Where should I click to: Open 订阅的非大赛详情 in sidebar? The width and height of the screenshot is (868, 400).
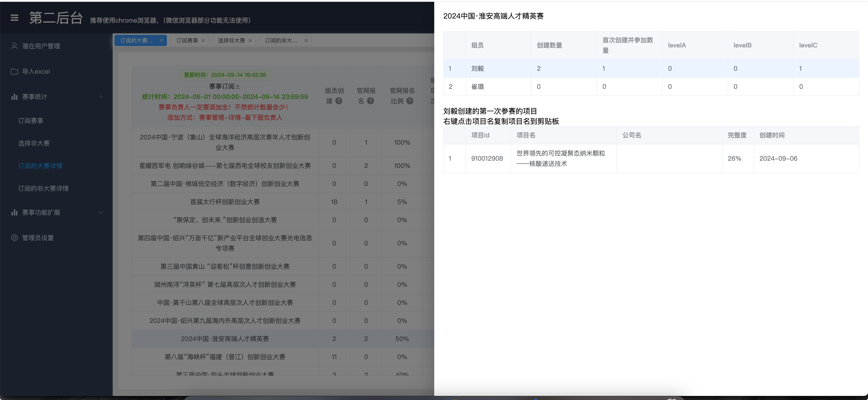pyautogui.click(x=43, y=188)
